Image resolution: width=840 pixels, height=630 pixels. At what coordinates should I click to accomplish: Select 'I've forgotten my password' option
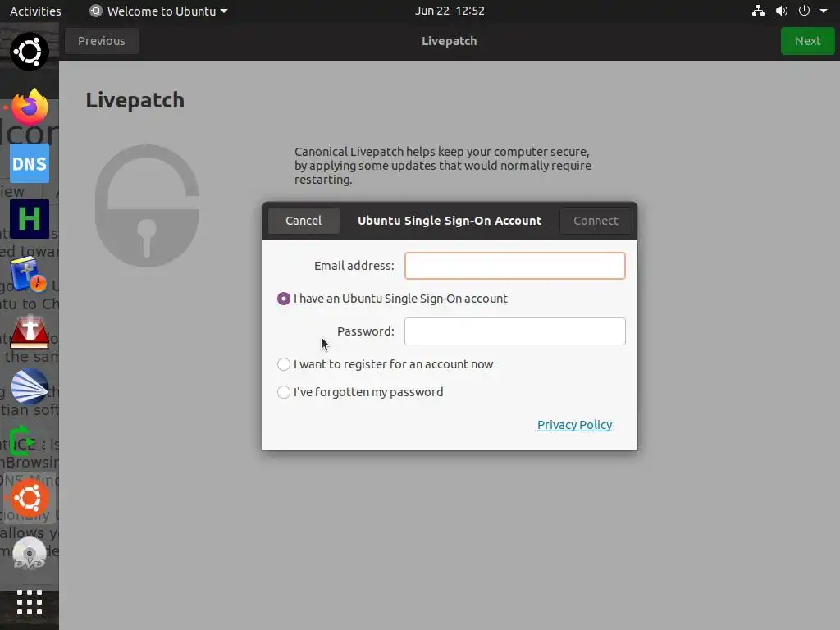pos(360,392)
